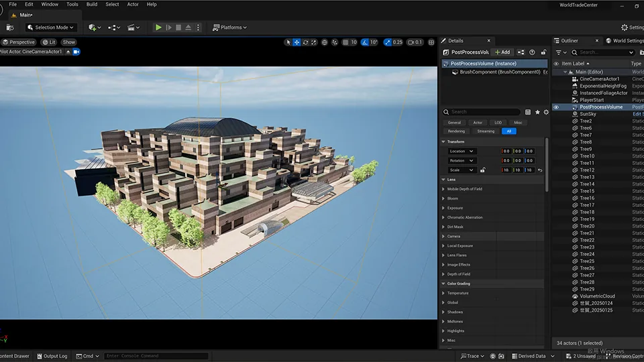This screenshot has width=644, height=362.
Task: Select the Rendering filter in Details
Action: [x=456, y=131]
